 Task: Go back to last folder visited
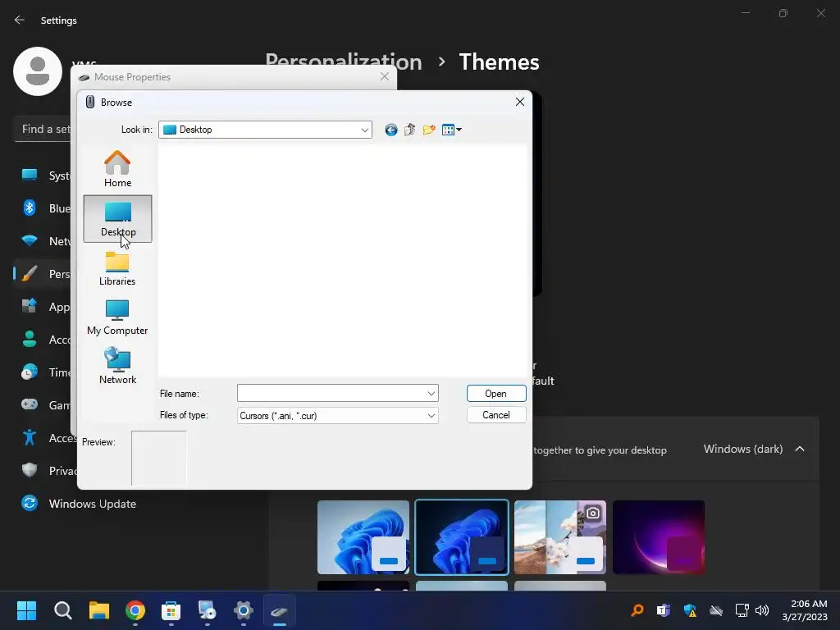(391, 130)
